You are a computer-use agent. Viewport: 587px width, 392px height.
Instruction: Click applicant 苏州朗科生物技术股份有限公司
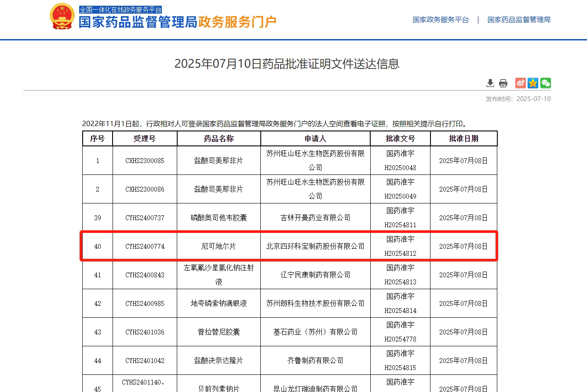tap(315, 304)
